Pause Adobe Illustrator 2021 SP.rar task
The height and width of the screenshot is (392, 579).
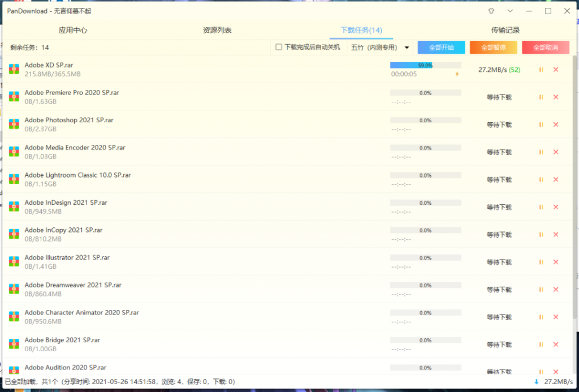click(x=541, y=262)
